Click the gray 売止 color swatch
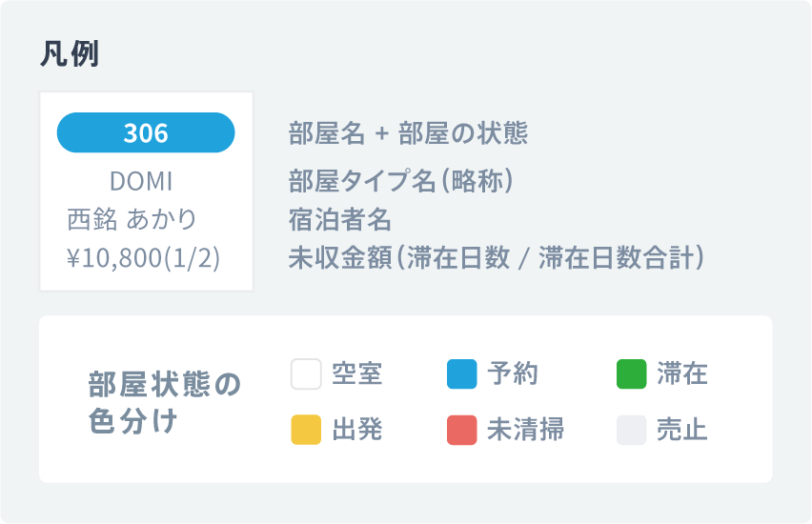This screenshot has width=812, height=524. pos(631,430)
